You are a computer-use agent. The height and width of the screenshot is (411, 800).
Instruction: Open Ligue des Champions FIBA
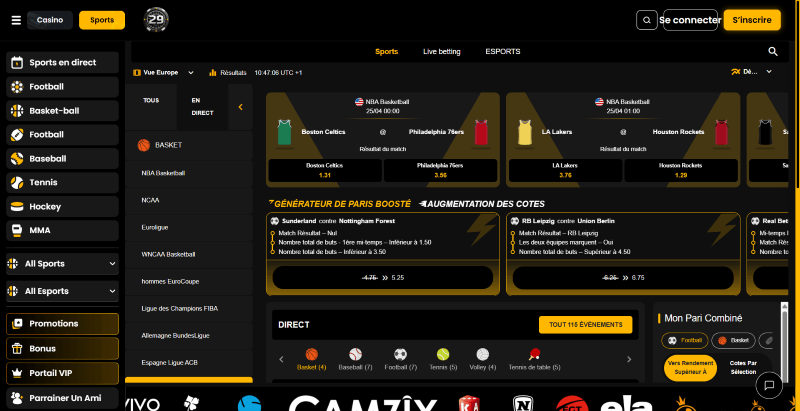point(189,309)
